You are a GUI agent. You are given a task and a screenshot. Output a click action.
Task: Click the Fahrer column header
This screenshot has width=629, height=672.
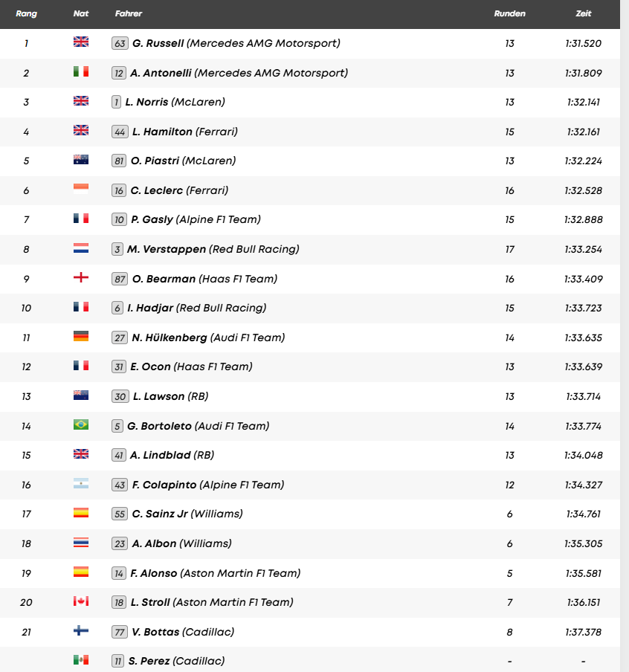(129, 14)
